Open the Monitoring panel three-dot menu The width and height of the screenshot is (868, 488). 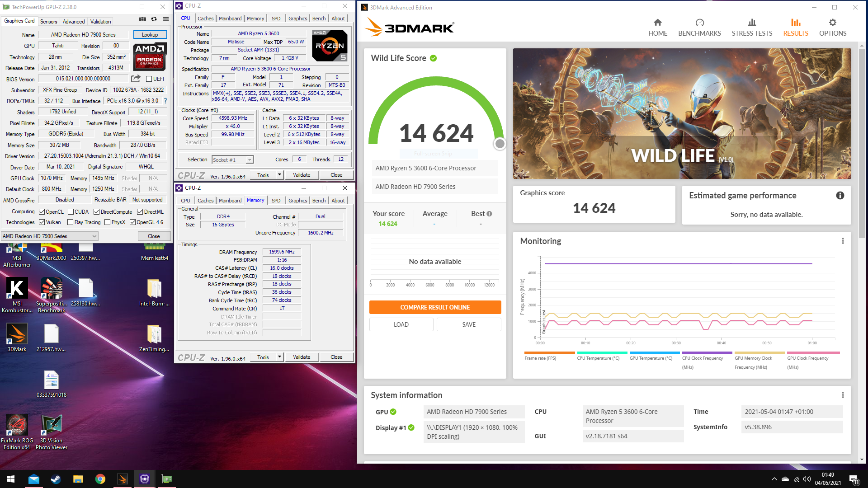tap(843, 241)
